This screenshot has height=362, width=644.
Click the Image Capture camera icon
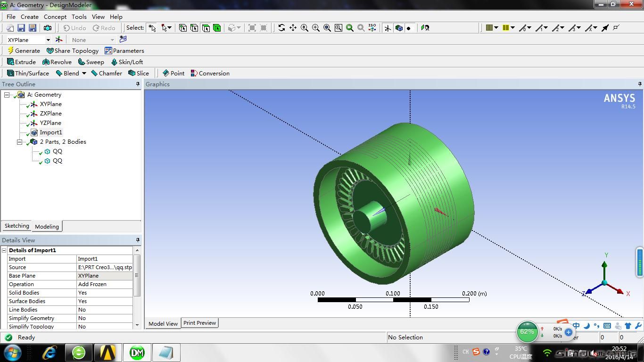48,28
